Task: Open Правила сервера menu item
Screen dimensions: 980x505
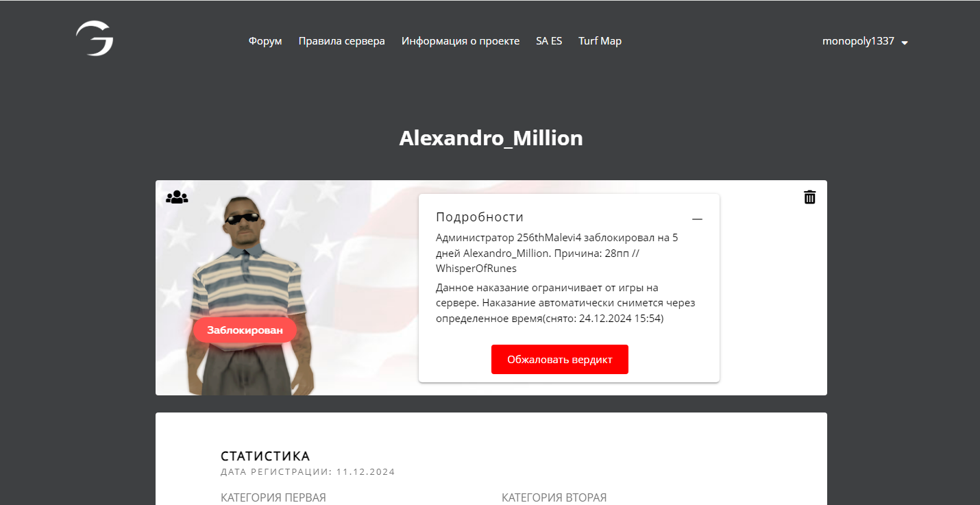Action: tap(342, 41)
